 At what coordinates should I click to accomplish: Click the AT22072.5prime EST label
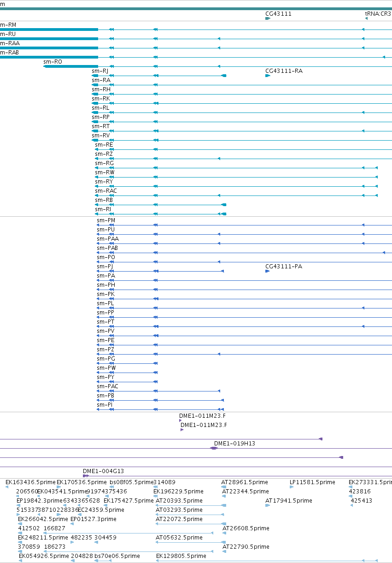[179, 519]
